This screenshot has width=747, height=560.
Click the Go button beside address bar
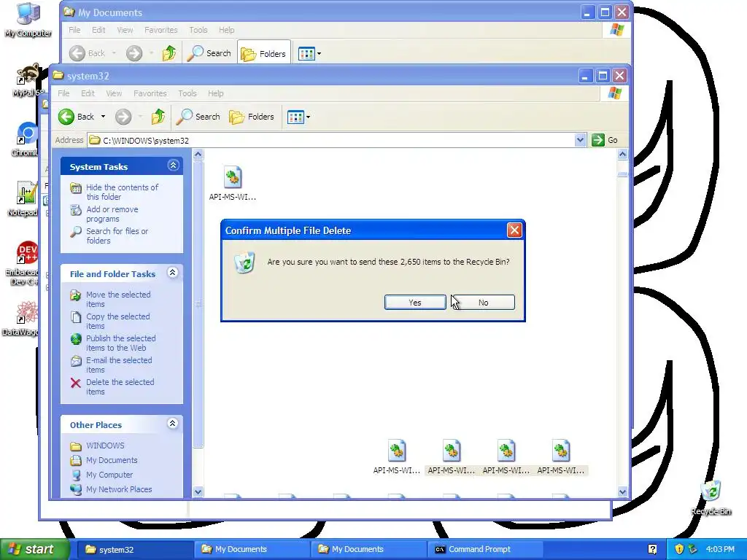coord(605,140)
